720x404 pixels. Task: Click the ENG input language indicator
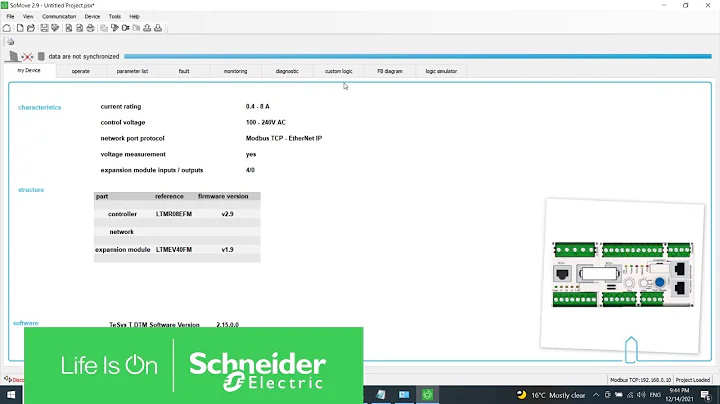click(x=655, y=395)
